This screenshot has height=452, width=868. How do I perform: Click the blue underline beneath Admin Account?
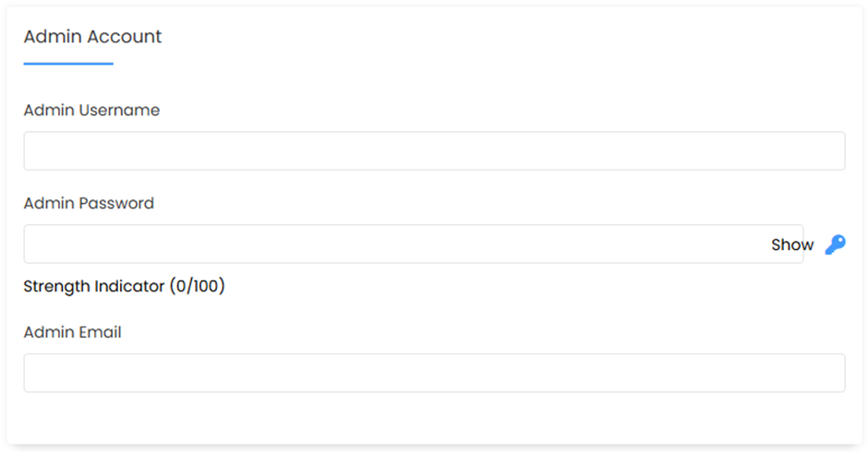click(68, 64)
